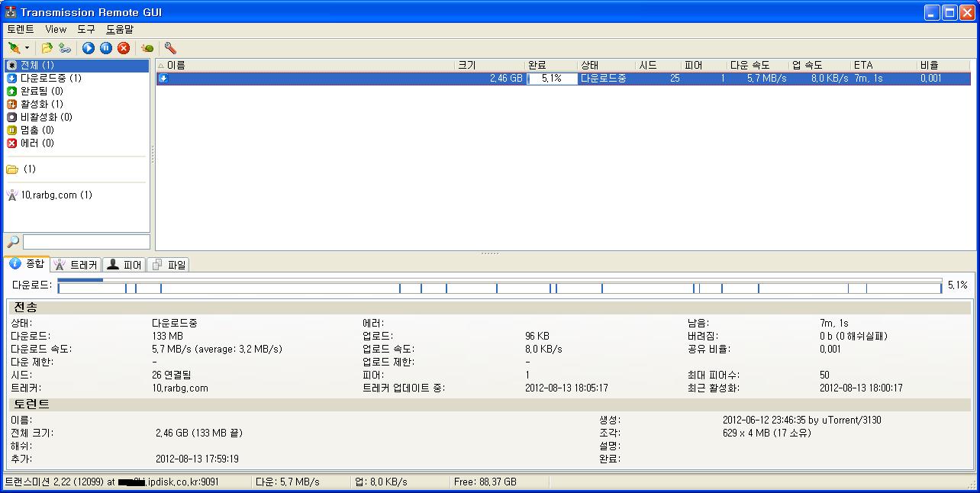Image resolution: width=980 pixels, height=493 pixels.
Task: Click the add torrent link icon
Action: coord(65,48)
